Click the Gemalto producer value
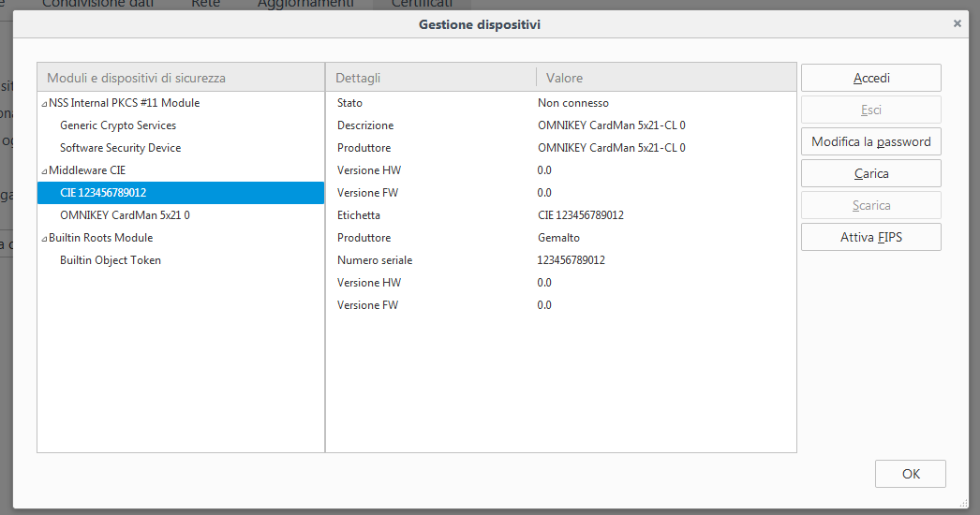This screenshot has height=515, width=980. click(x=558, y=238)
